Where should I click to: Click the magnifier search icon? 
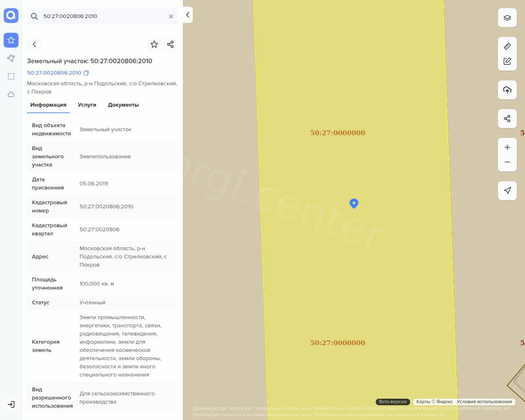pyautogui.click(x=34, y=16)
